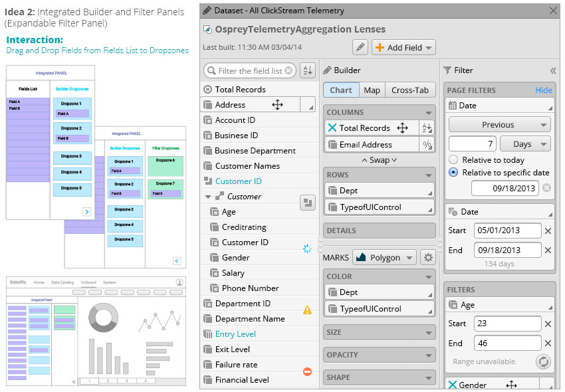Click the Swap columns and rows control
The width and height of the screenshot is (565, 392).
(379, 160)
